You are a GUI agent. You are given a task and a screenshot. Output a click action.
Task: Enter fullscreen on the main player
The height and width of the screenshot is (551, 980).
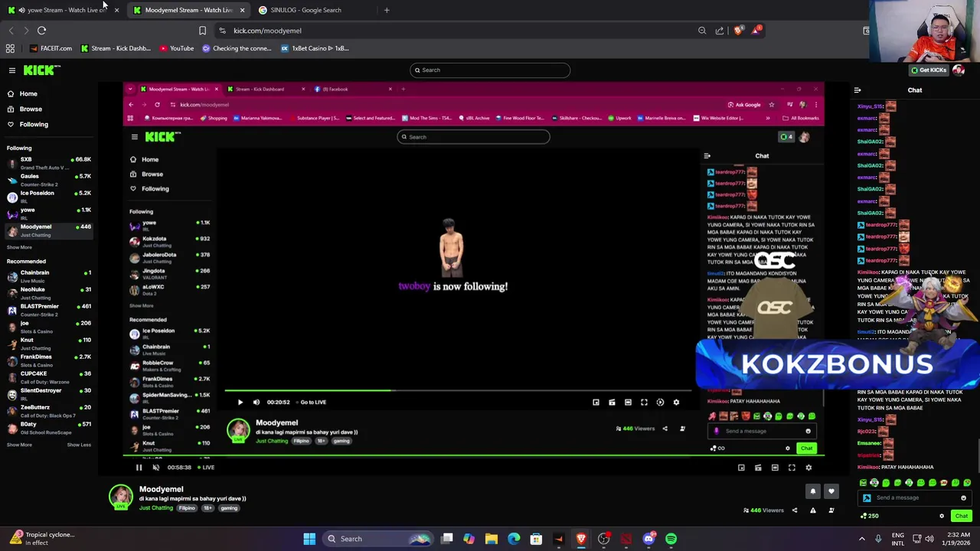[x=792, y=468]
